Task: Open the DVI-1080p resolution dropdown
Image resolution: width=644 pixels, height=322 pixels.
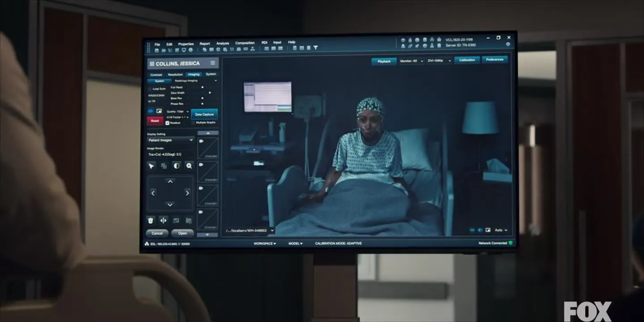Action: pyautogui.click(x=439, y=60)
